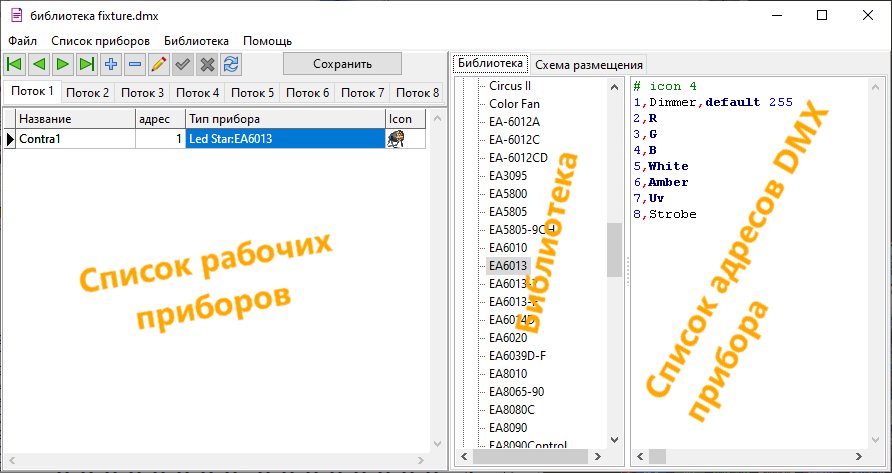Switch to Поток 4 tab

pyautogui.click(x=197, y=92)
